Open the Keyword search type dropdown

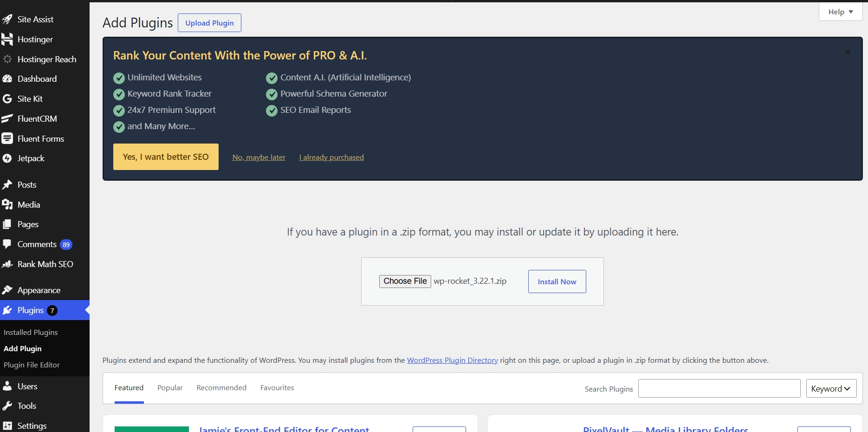tap(831, 389)
